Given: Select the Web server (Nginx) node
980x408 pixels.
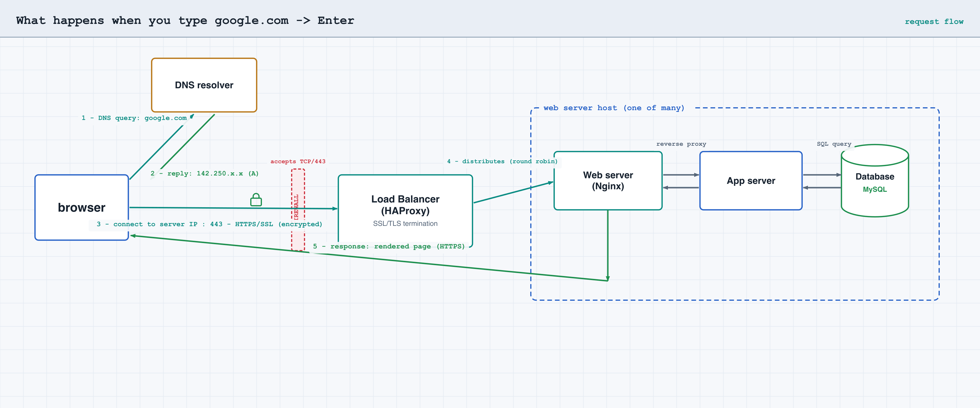Looking at the screenshot, I should (608, 181).
